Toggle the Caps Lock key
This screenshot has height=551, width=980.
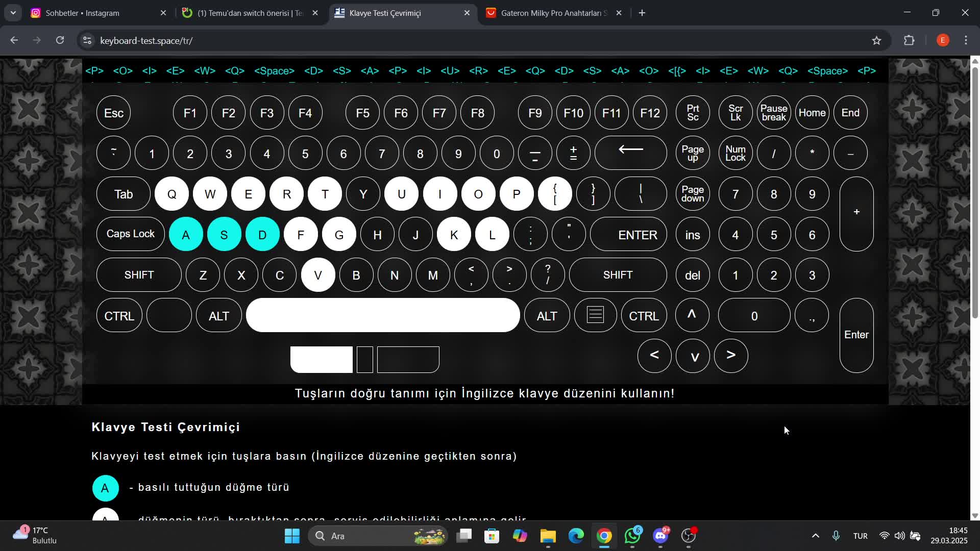tap(130, 234)
